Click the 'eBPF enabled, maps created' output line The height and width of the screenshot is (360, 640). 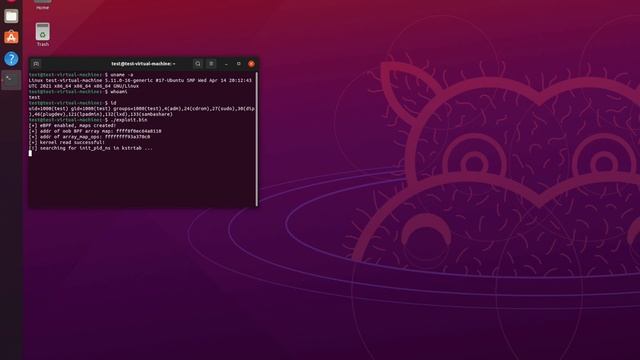pos(72,126)
